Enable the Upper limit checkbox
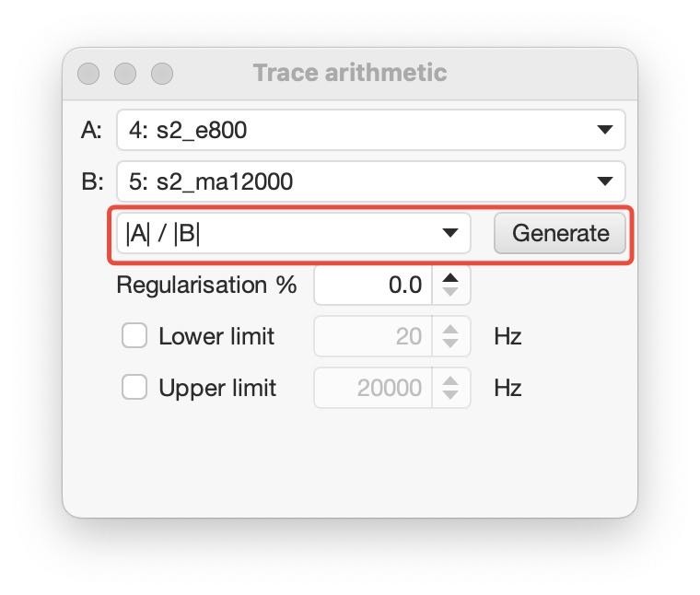Image resolution: width=700 pixels, height=595 pixels. coord(135,388)
